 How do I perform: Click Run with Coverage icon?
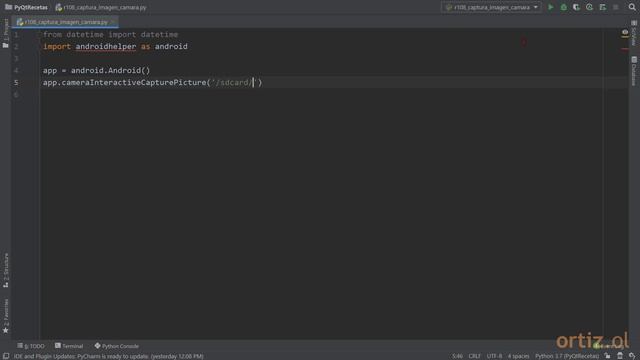[x=576, y=7]
